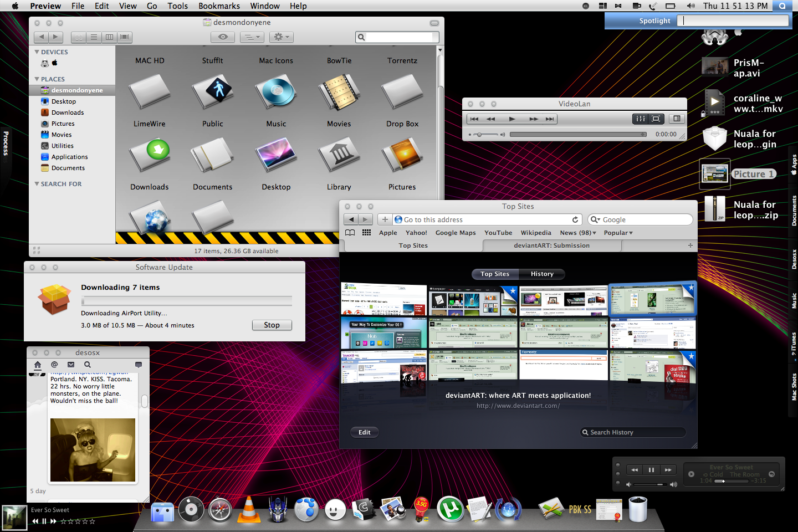Select the Top Sites pill tab
This screenshot has height=532, width=798.
click(x=495, y=274)
